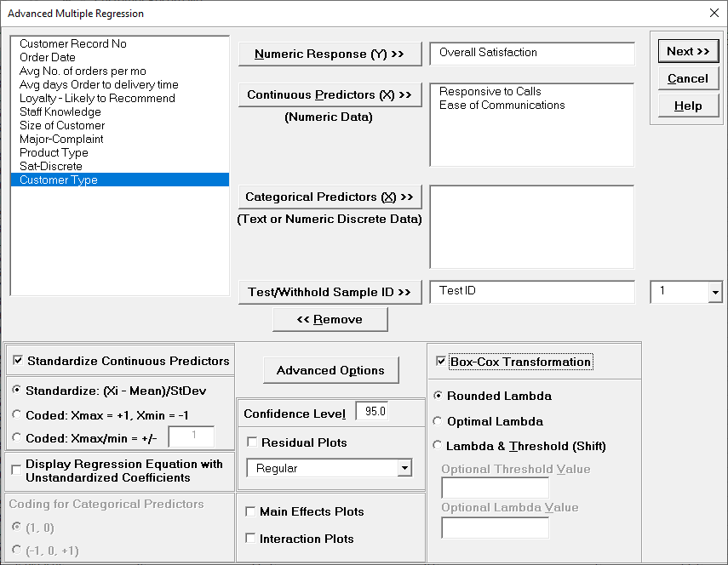Select the Optimal Lambda radio button
The height and width of the screenshot is (565, 728).
click(437, 421)
